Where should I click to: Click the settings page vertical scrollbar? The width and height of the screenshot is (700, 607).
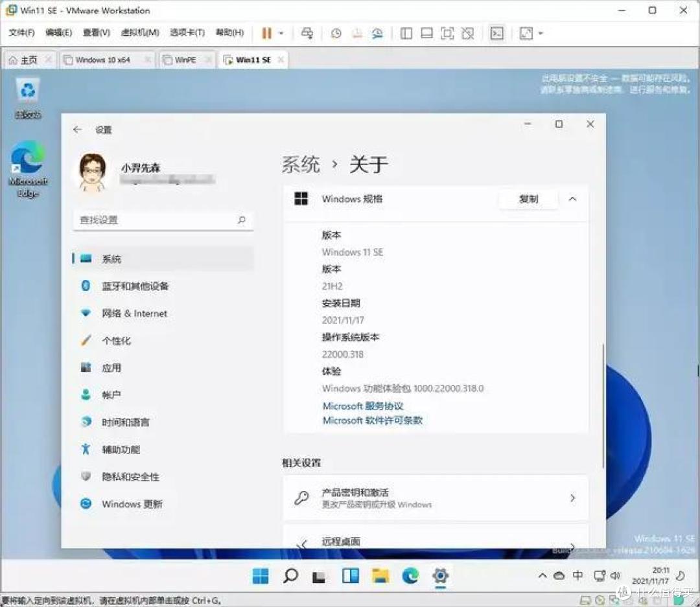pyautogui.click(x=603, y=406)
